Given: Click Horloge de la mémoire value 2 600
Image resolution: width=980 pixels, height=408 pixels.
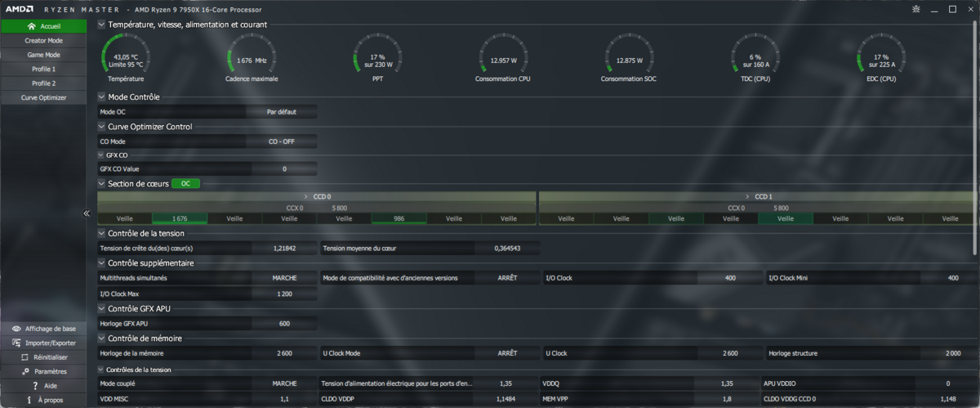Looking at the screenshot, I should [284, 353].
